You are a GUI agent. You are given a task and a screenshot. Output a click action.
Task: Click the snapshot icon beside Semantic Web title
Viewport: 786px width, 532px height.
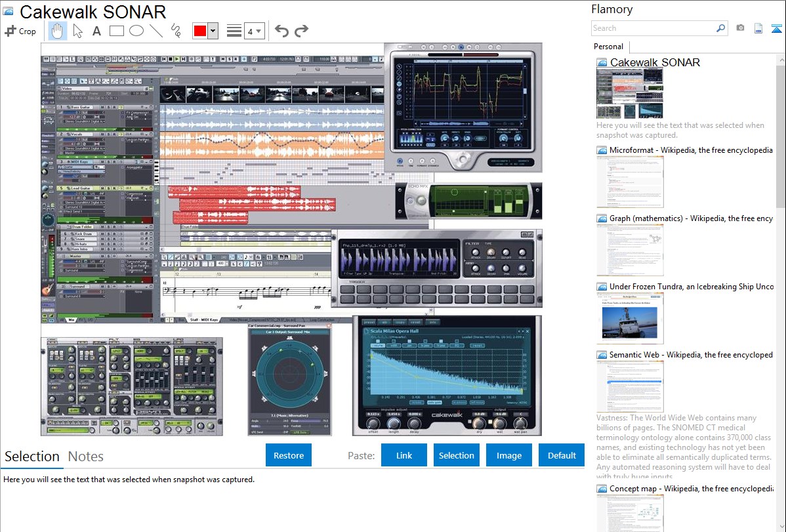[602, 355]
